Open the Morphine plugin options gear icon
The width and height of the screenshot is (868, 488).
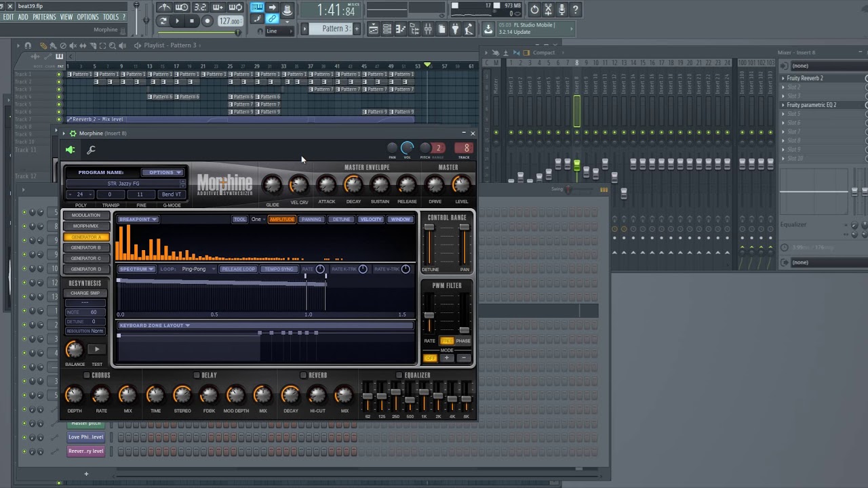coord(73,134)
